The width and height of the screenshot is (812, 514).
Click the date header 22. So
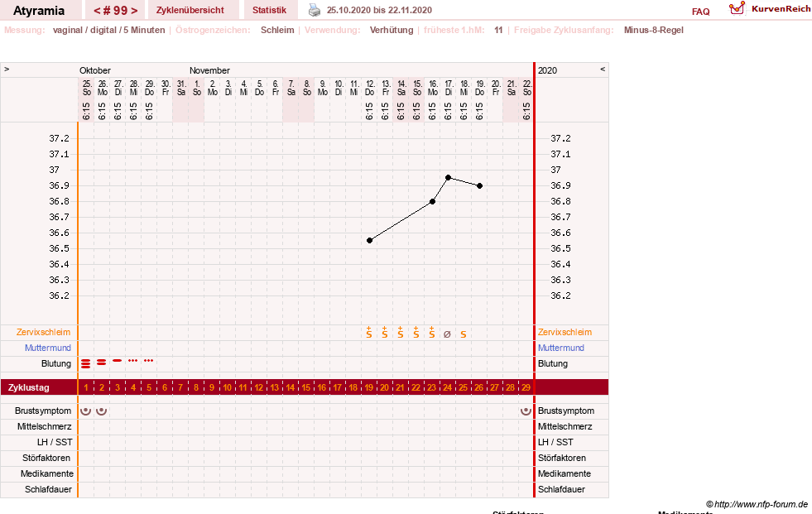click(x=526, y=88)
